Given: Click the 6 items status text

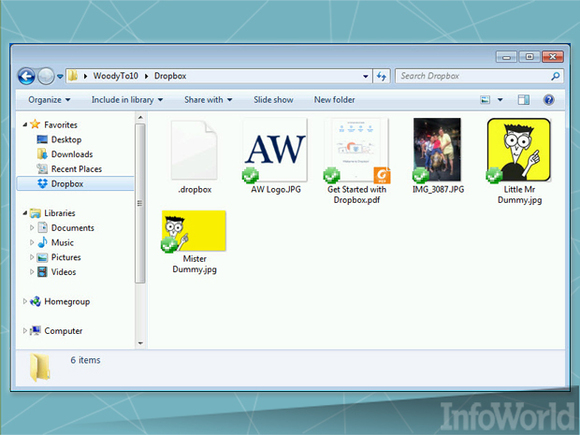Looking at the screenshot, I should (x=85, y=360).
